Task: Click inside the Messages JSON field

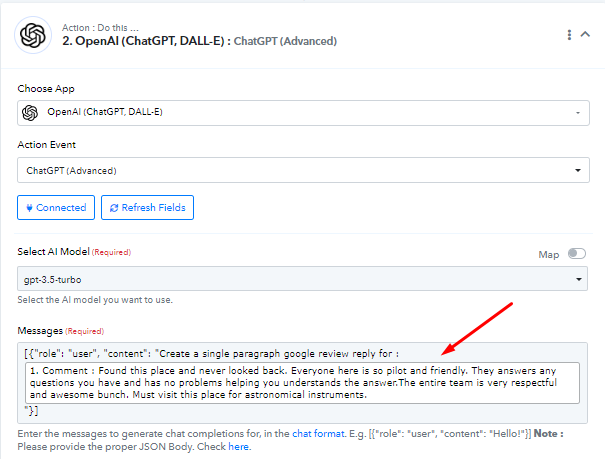Action: (302, 383)
